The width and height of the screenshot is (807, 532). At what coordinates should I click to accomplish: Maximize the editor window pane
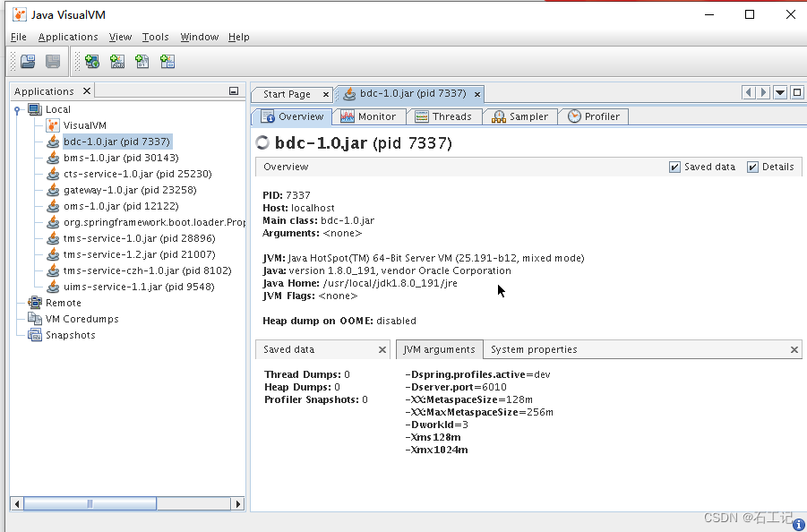click(797, 92)
